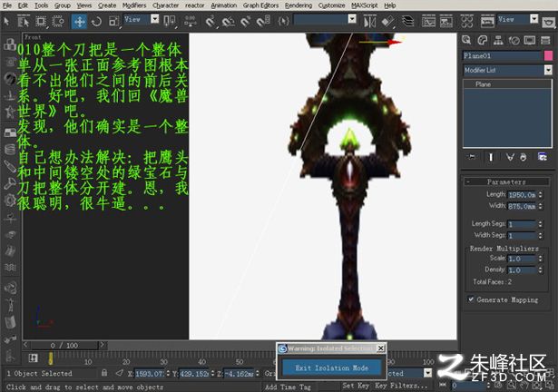Collapse the Parameters rollout
Image resolution: width=558 pixels, height=392 pixels.
pos(506,182)
